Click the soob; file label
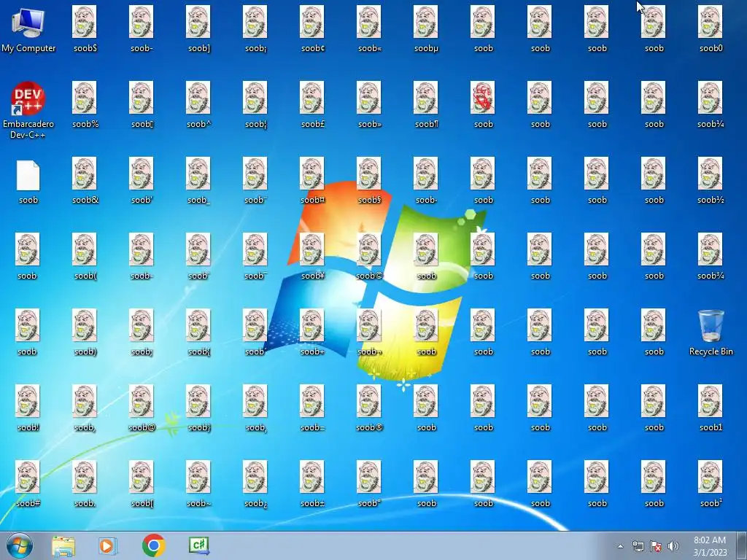The height and width of the screenshot is (560, 747). [142, 352]
